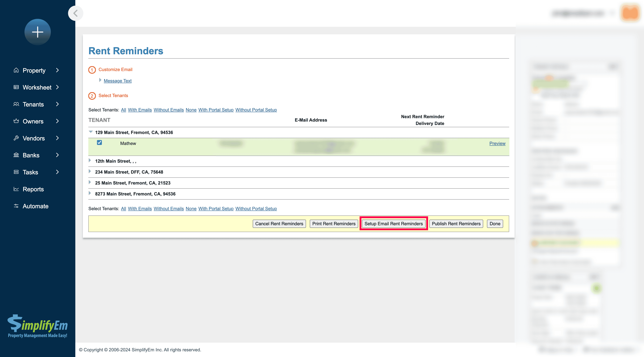Click the Property house icon
This screenshot has height=357, width=644.
click(16, 70)
